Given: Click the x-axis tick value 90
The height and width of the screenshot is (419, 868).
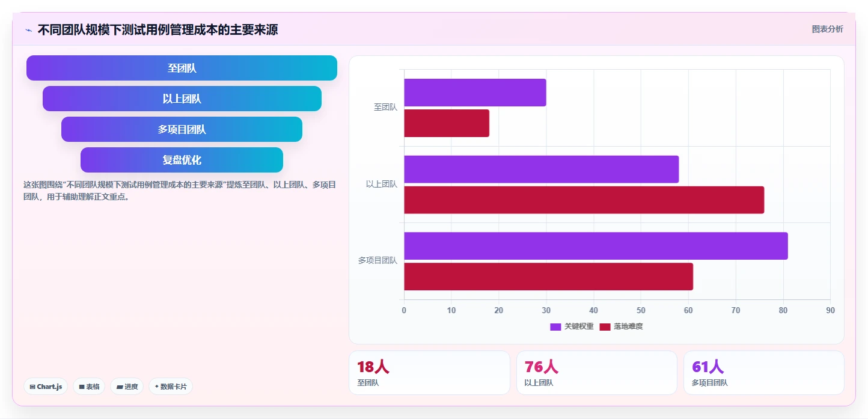Looking at the screenshot, I should pyautogui.click(x=830, y=310).
